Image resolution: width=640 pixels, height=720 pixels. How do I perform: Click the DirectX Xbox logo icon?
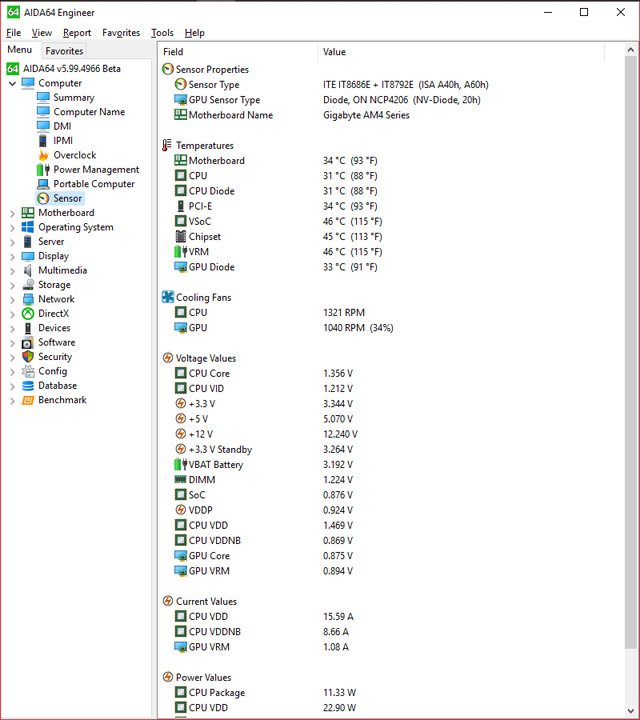(x=28, y=314)
